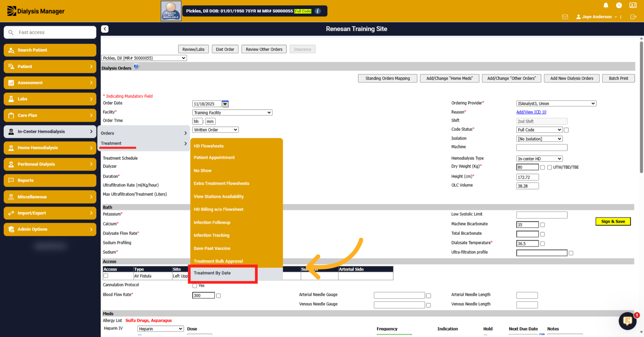Expand the Patient sidebar menu

click(50, 66)
